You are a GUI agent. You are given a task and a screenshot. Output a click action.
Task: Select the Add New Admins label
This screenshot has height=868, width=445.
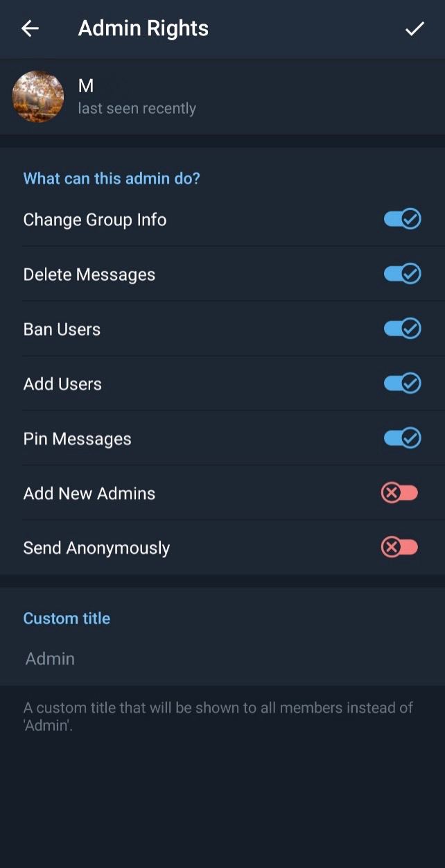(89, 494)
